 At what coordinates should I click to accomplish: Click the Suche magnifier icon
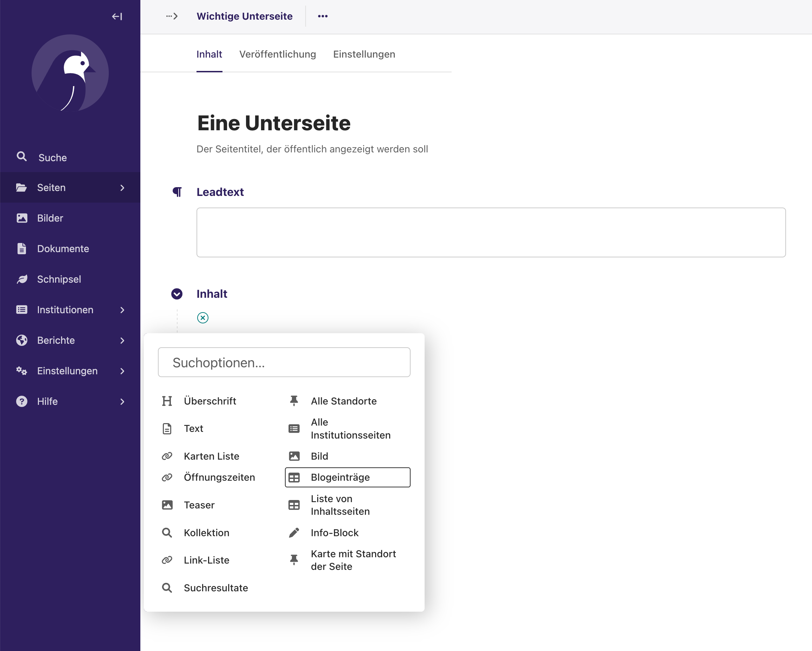coord(22,157)
